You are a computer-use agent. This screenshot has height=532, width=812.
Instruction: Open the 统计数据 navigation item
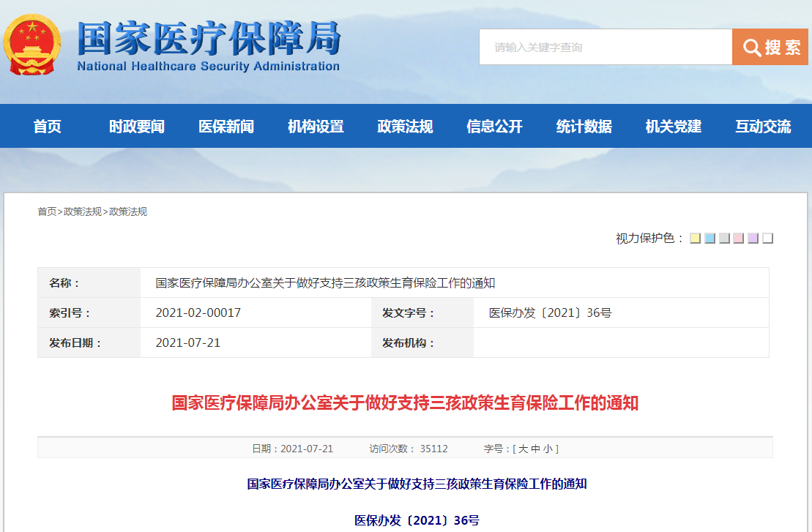pyautogui.click(x=584, y=127)
